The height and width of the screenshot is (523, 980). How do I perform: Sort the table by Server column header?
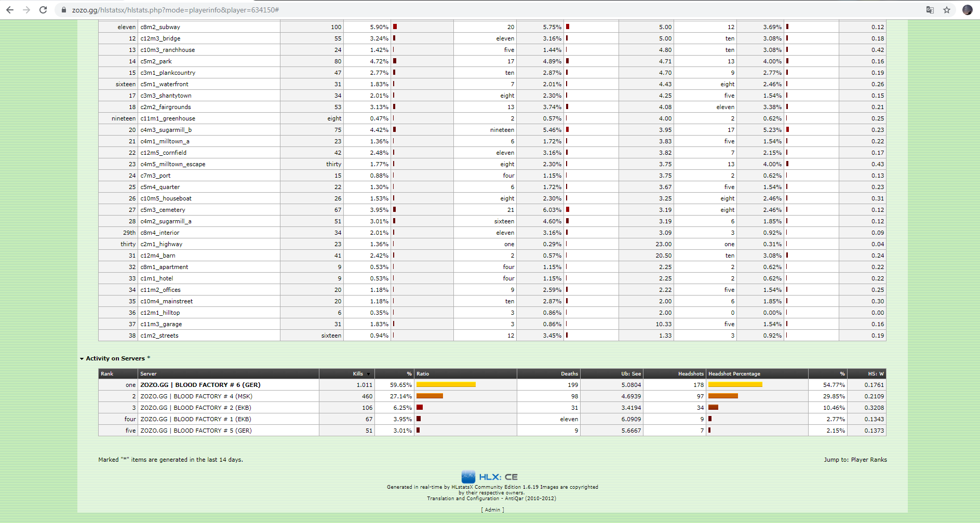[x=149, y=374]
